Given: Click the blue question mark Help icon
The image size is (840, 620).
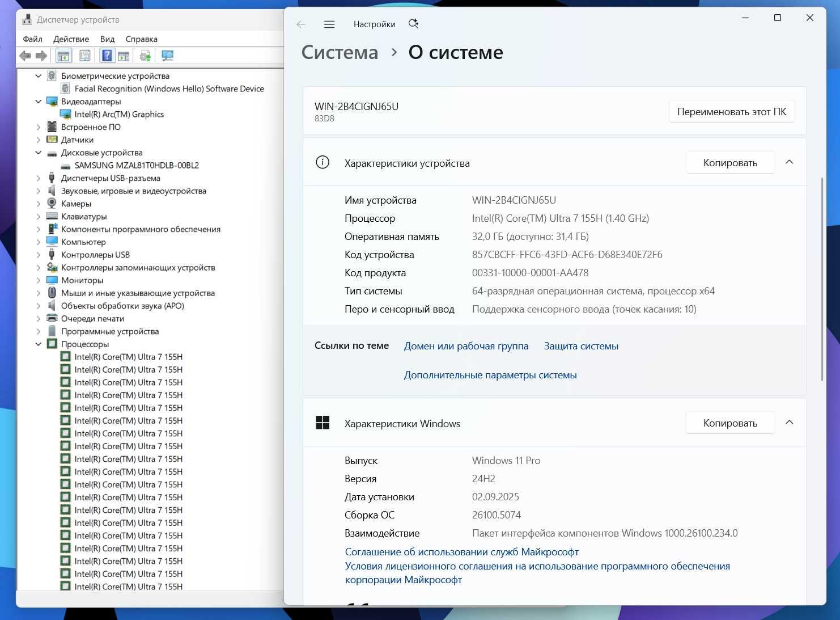Looking at the screenshot, I should coord(107,56).
